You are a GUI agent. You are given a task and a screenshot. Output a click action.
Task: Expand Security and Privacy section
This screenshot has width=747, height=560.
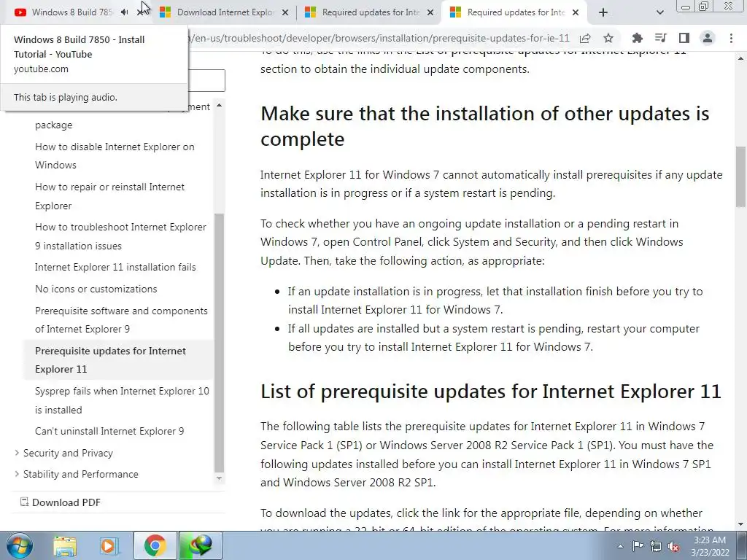point(68,453)
